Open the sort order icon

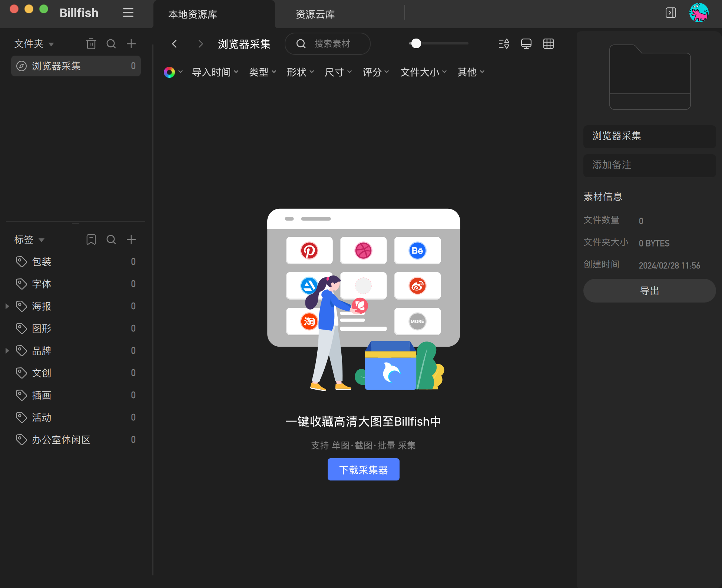(x=504, y=44)
